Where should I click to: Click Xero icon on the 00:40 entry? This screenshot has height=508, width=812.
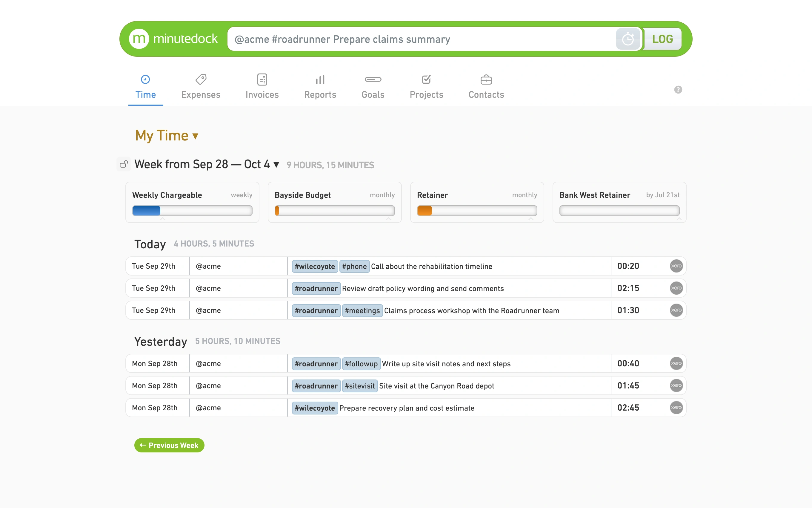click(x=676, y=364)
